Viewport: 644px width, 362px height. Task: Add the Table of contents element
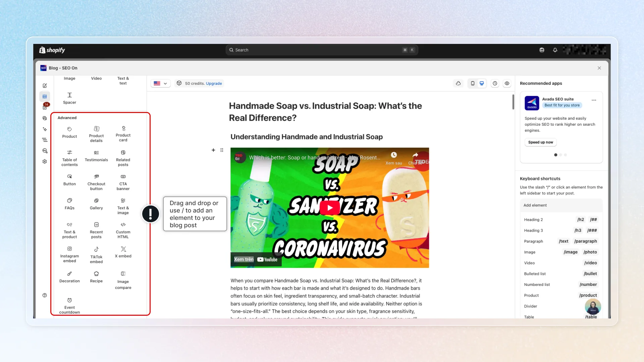pos(69,158)
